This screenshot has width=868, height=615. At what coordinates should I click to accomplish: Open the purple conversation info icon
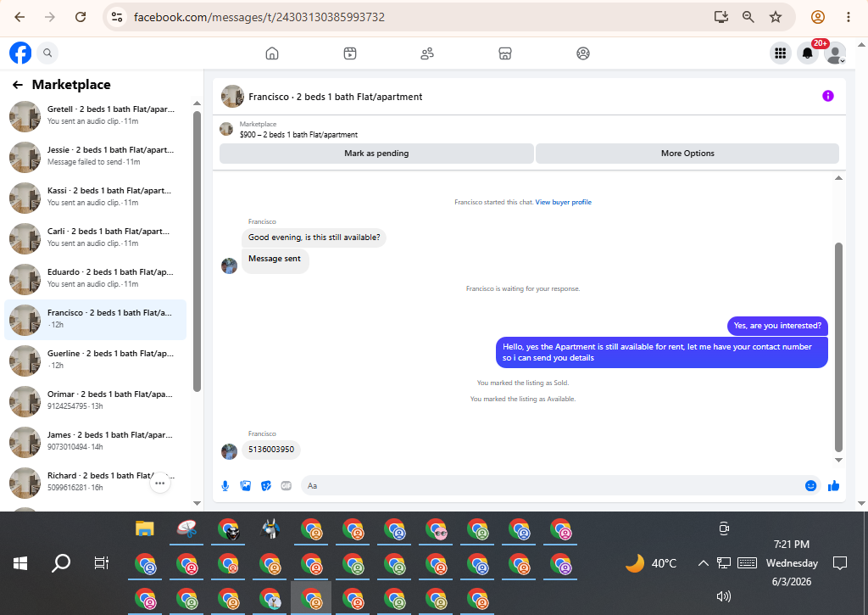point(828,96)
